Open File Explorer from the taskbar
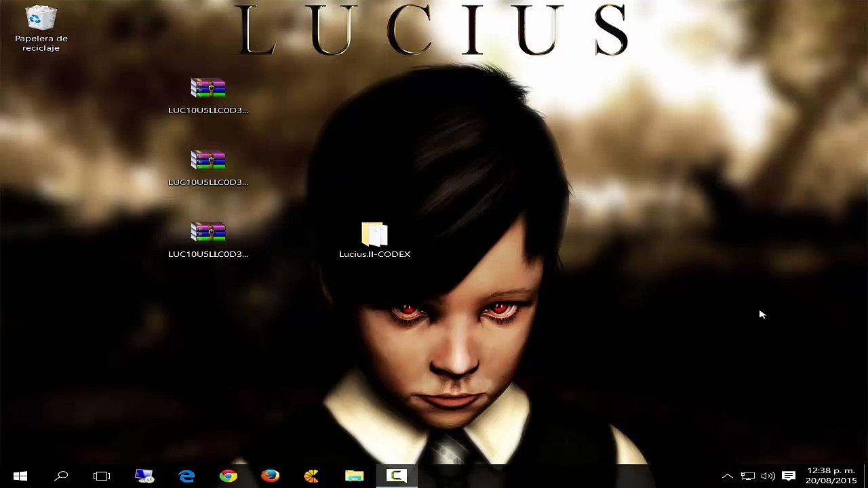This screenshot has width=868, height=488. click(354, 476)
